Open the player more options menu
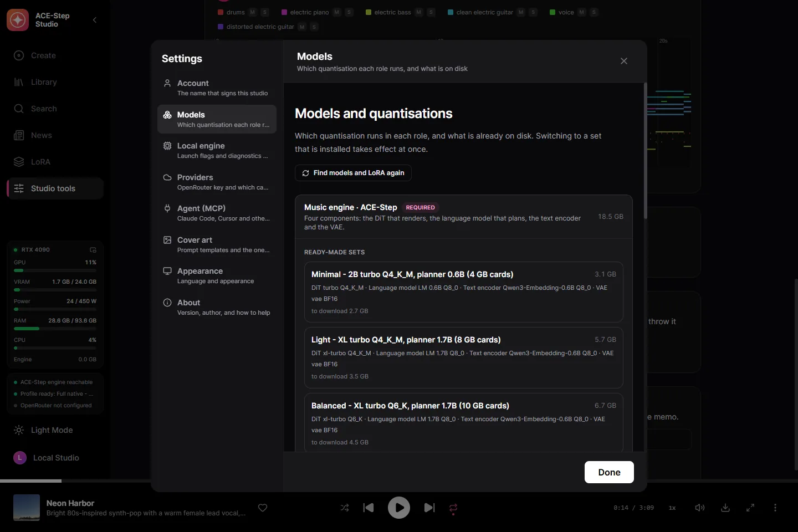 [x=775, y=508]
